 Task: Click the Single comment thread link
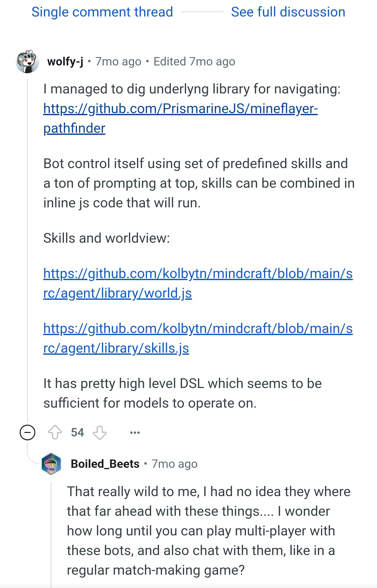[x=102, y=12]
